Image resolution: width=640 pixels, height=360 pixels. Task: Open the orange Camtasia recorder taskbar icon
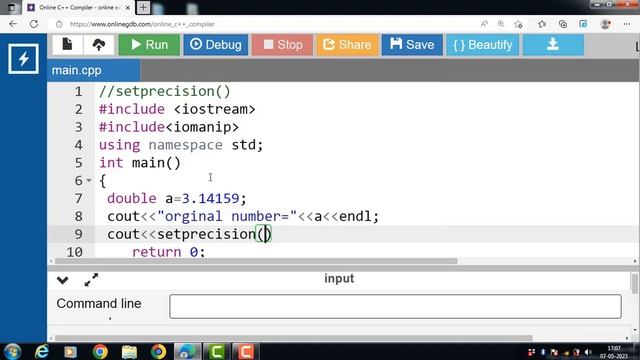coord(246,352)
